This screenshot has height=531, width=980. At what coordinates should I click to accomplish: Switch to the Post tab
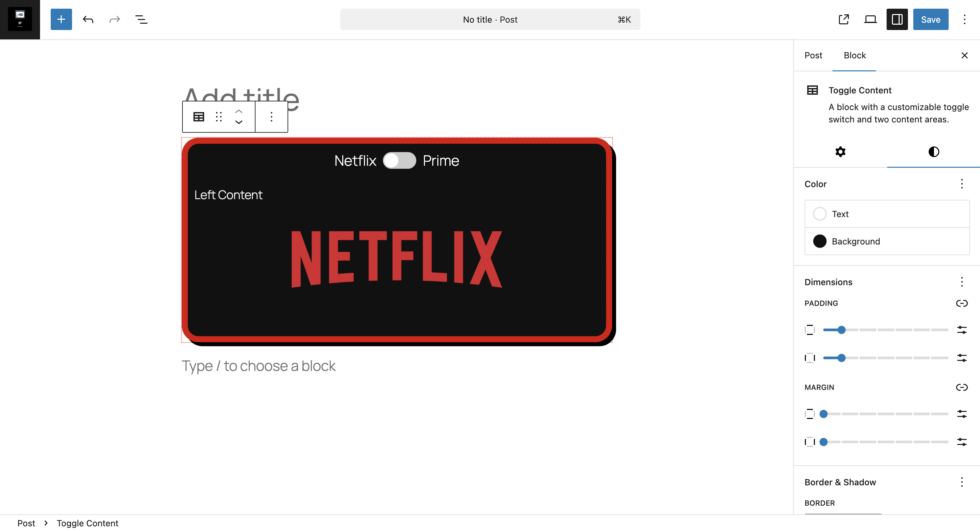point(813,55)
